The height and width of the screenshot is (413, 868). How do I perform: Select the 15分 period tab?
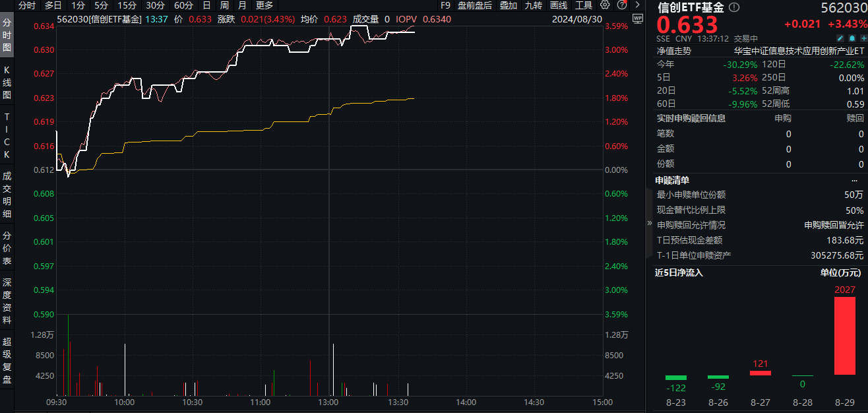click(127, 5)
